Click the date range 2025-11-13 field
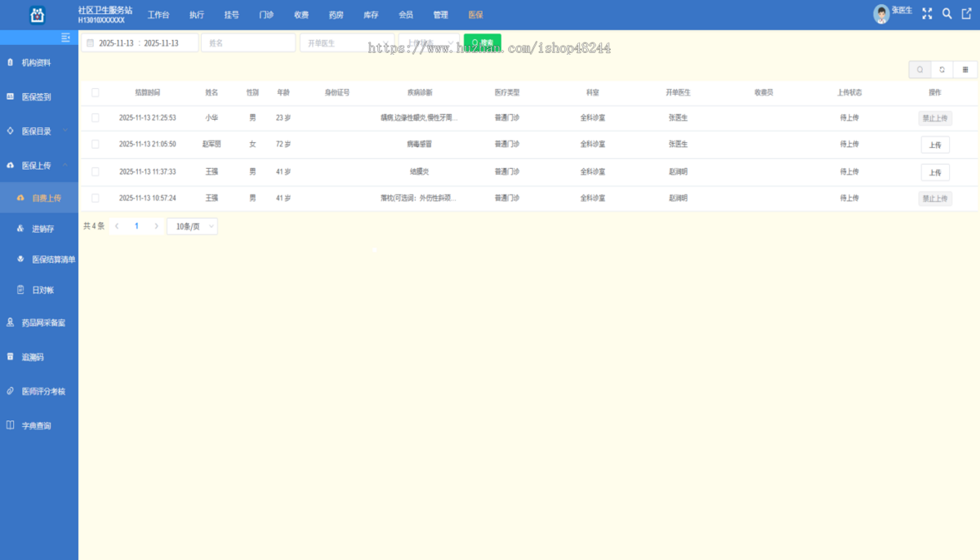 click(140, 42)
